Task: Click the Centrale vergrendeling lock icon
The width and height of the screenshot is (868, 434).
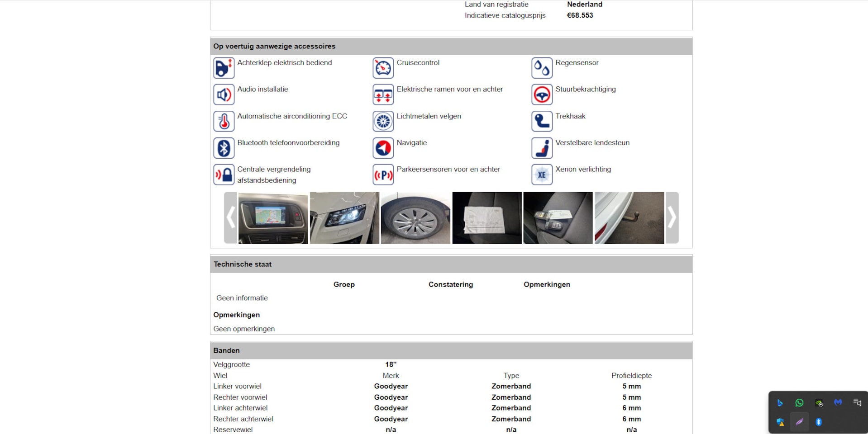Action: (x=224, y=175)
